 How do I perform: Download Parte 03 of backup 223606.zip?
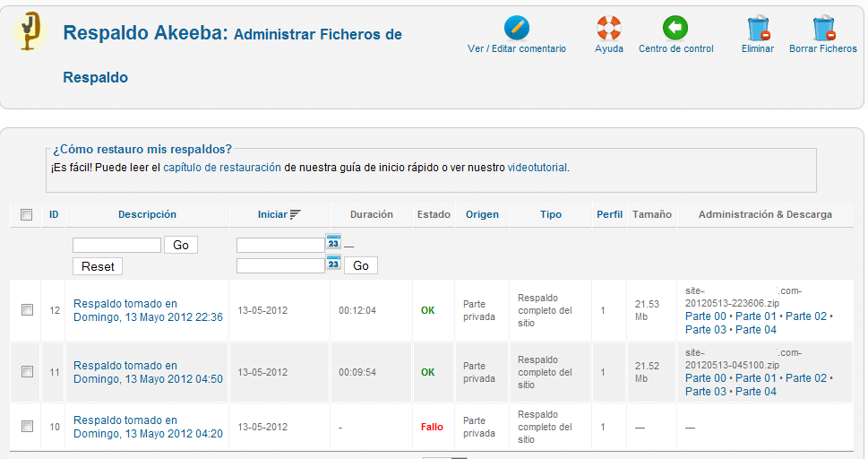[x=705, y=330]
